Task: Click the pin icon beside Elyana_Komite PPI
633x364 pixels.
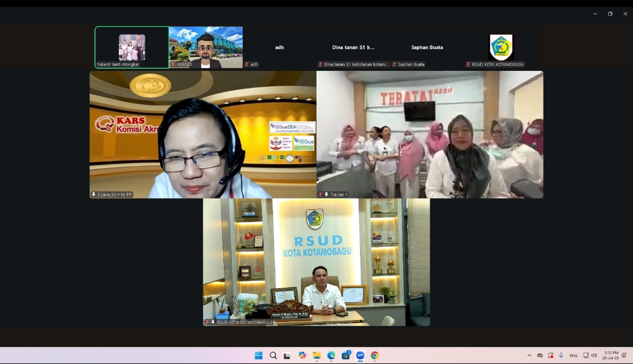Action: 94,195
